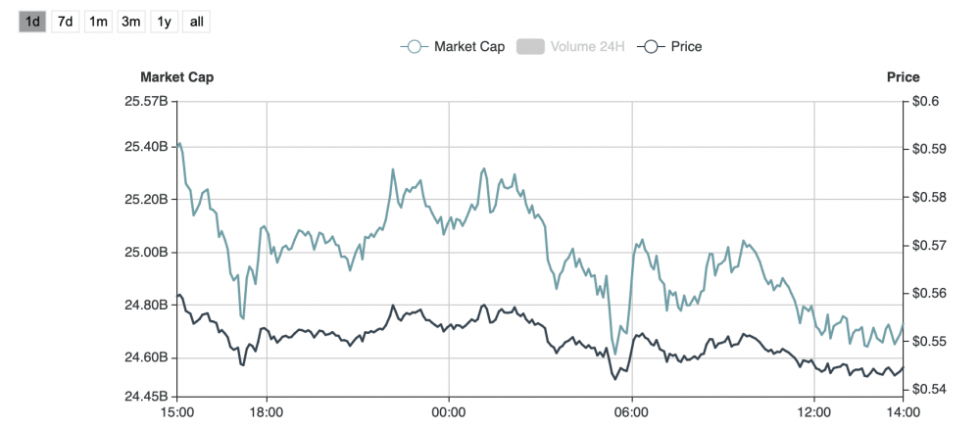Choose the 3m range button
Viewport: 980px width, 427px height.
tap(130, 22)
